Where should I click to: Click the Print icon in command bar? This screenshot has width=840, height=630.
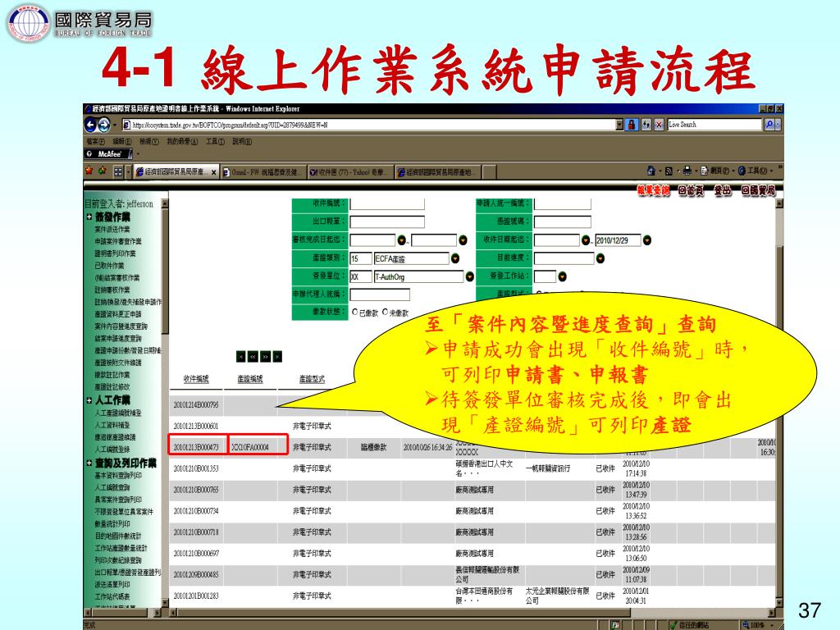tap(687, 171)
